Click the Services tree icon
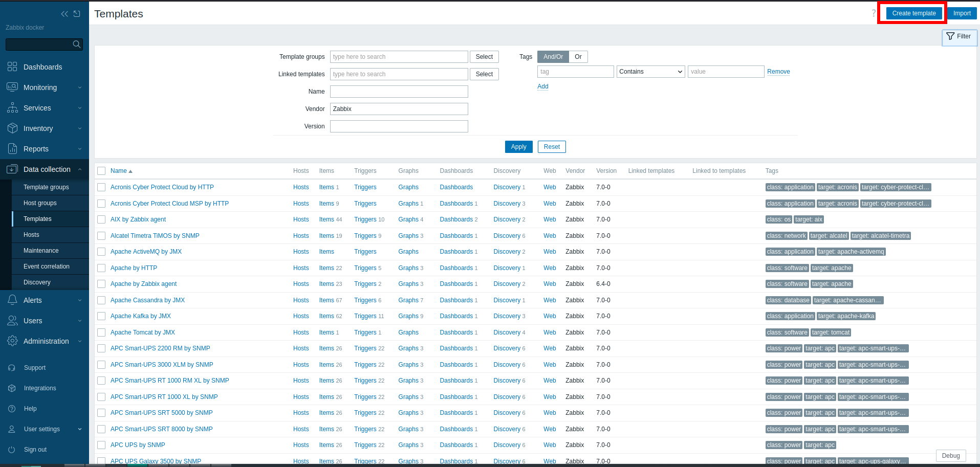 coord(12,108)
